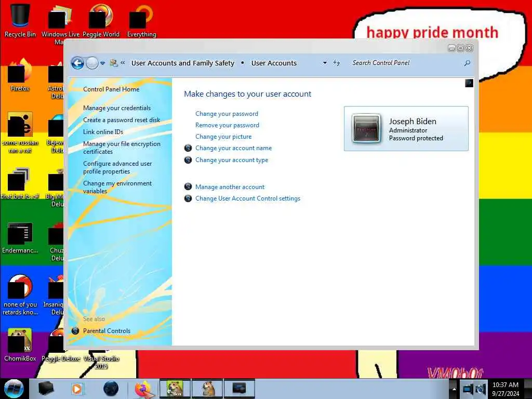Viewport: 532px width, 399px height.
Task: Select Peggle World desktop icon
Action: (x=101, y=20)
